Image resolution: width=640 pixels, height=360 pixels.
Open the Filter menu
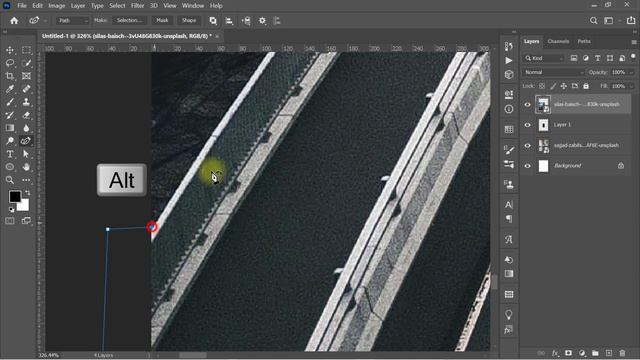[x=138, y=6]
